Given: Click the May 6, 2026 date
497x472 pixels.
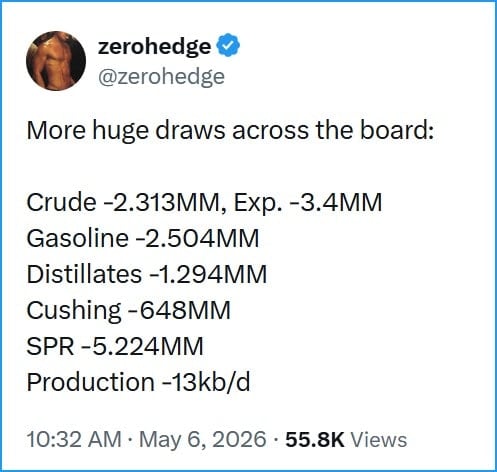Looking at the screenshot, I should click(203, 439).
